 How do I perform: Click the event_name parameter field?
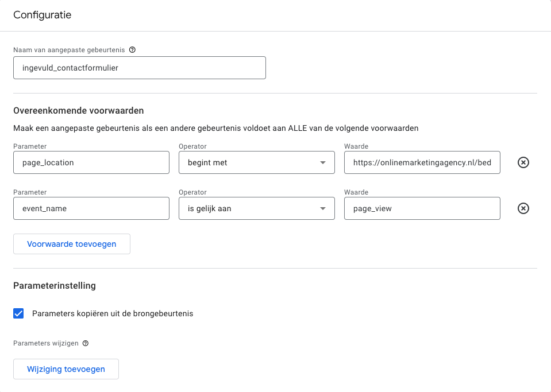point(91,208)
